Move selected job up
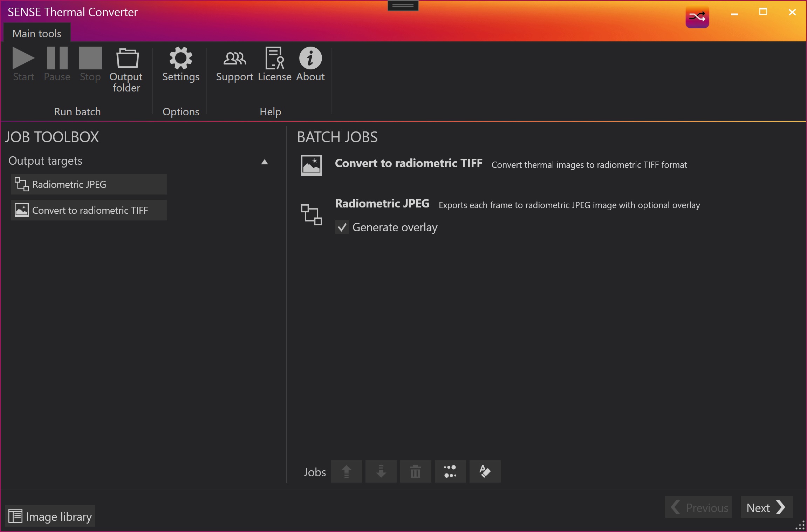Image resolution: width=807 pixels, height=532 pixels. (x=346, y=471)
